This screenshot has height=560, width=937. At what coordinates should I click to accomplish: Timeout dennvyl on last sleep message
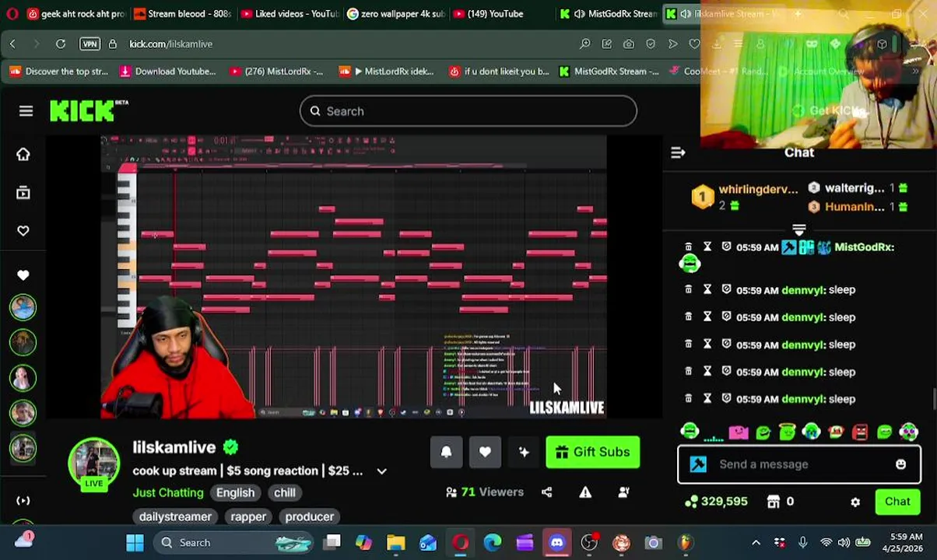coord(707,399)
